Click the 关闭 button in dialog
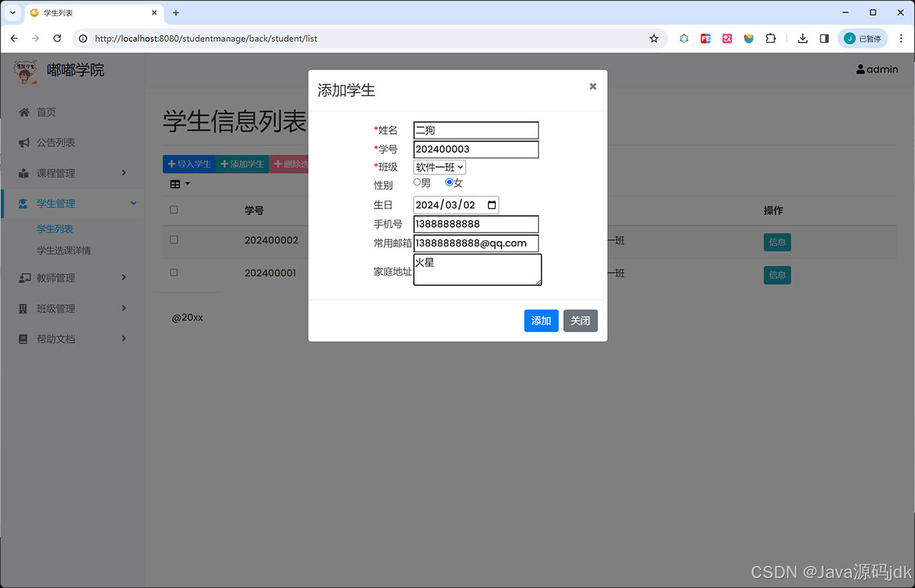The height and width of the screenshot is (588, 915). (x=580, y=321)
